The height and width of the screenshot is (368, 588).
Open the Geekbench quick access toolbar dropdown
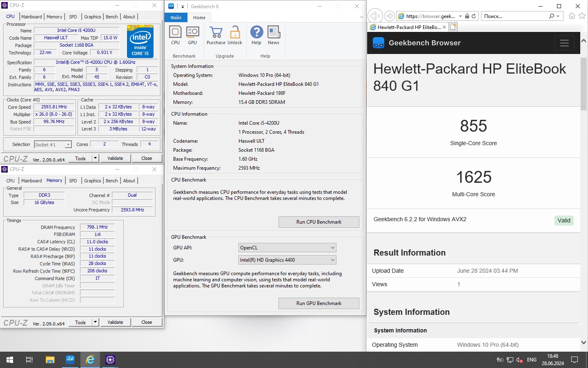(183, 7)
